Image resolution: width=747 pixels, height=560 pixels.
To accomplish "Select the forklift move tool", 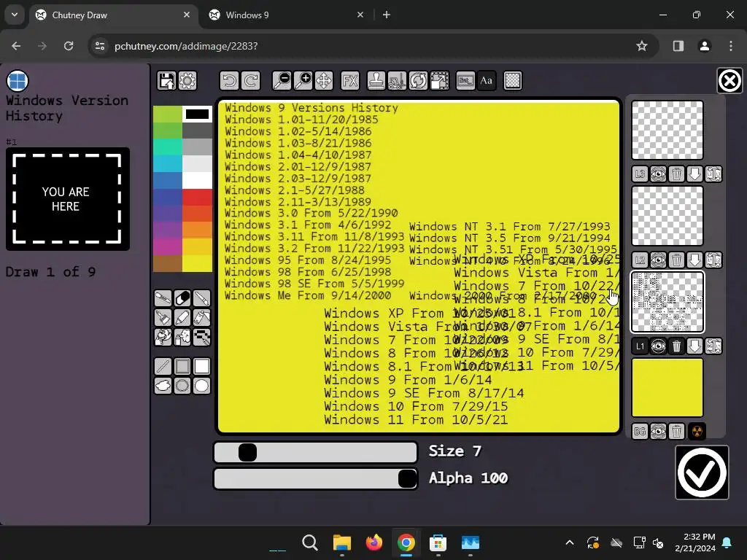I will 398,81.
